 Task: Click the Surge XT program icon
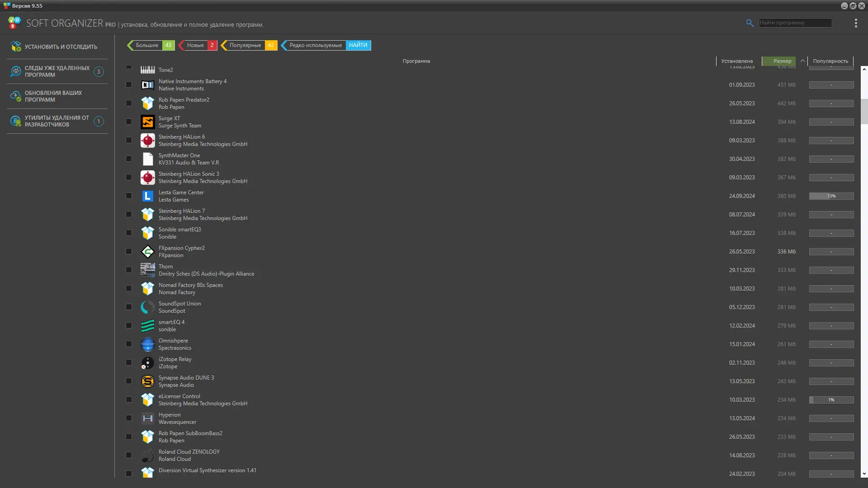[x=147, y=122]
